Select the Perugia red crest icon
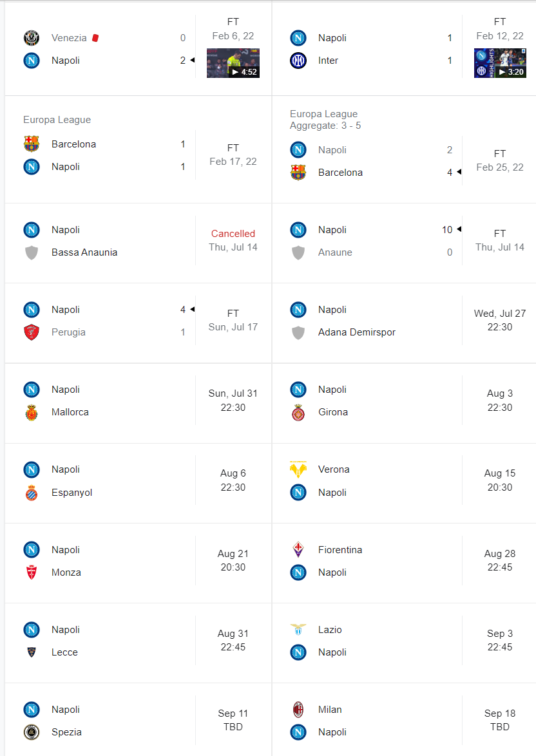 32,332
